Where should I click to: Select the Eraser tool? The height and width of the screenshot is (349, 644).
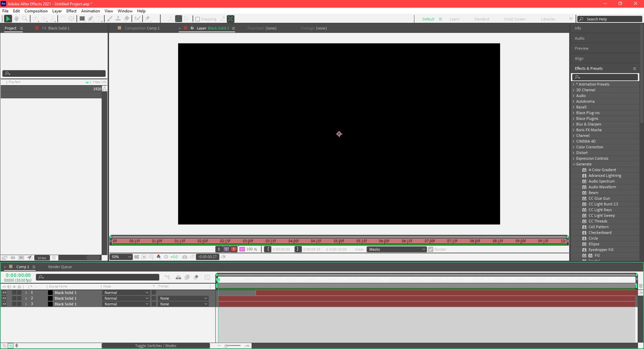pos(127,18)
